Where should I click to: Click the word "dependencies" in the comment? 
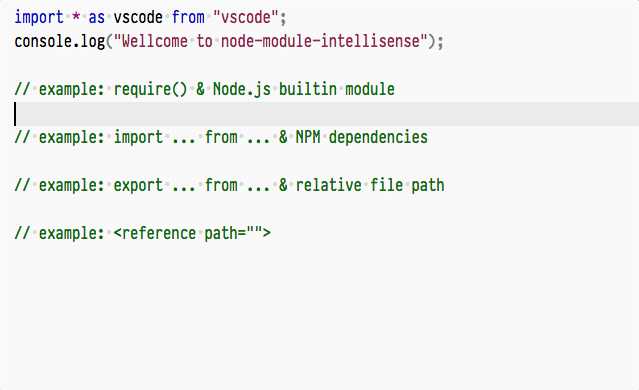coord(378,137)
